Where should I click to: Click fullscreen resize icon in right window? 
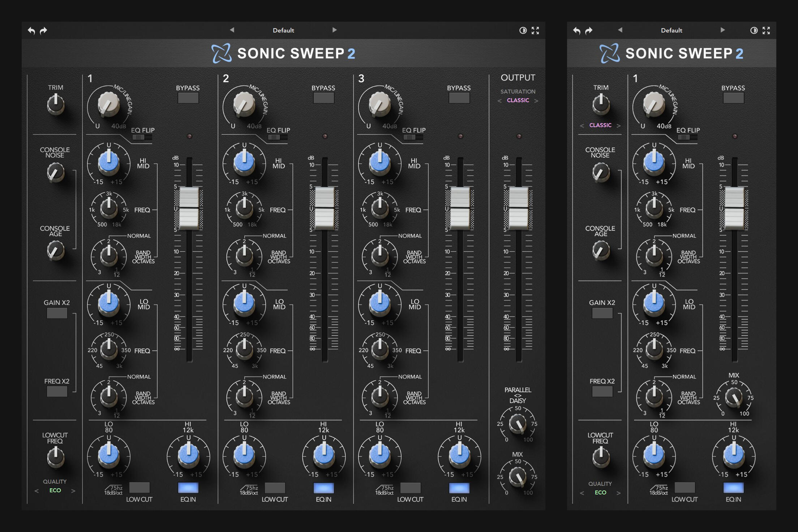coord(766,30)
